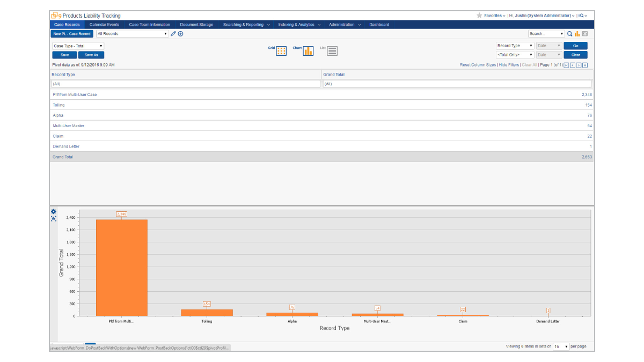Click the grid layout icon at top right

click(x=585, y=33)
